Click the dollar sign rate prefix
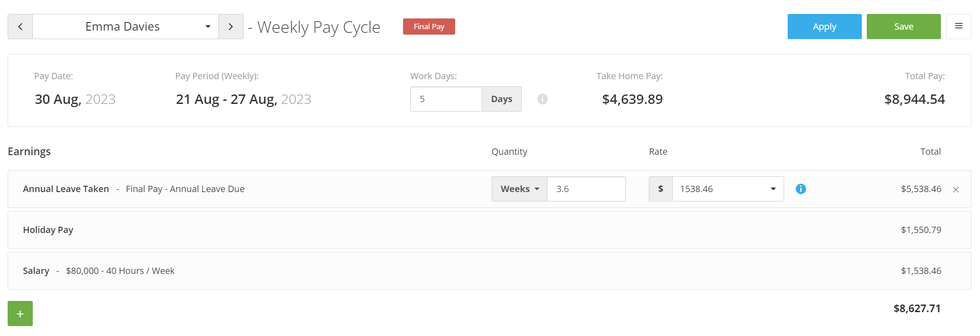Viewport: 980px width, 336px height. (661, 189)
